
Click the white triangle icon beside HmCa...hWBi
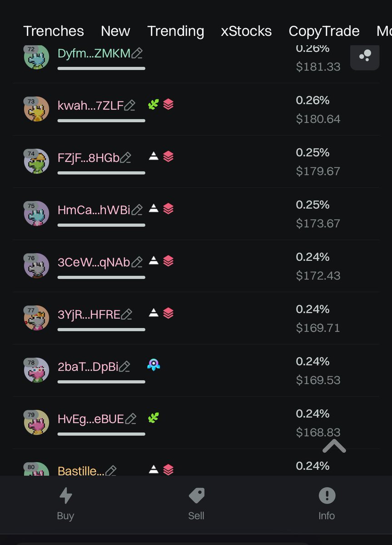coord(154,209)
